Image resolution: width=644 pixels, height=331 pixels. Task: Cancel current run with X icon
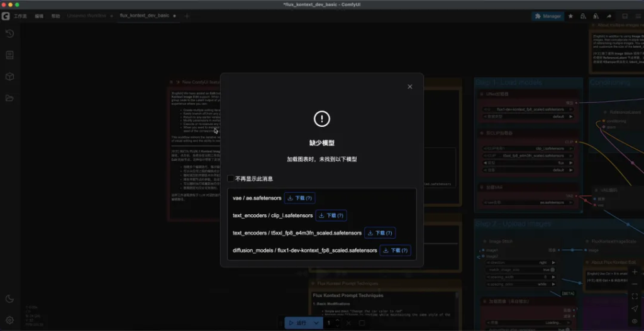(x=348, y=323)
